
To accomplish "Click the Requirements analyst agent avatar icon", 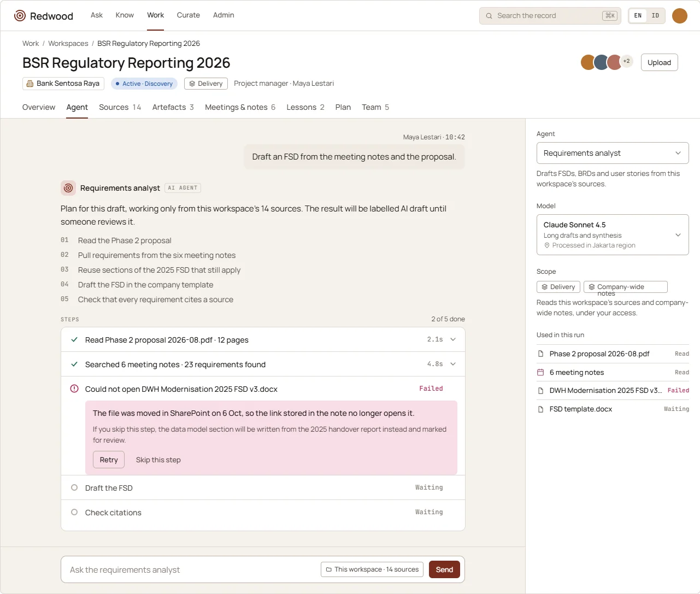I will click(68, 188).
